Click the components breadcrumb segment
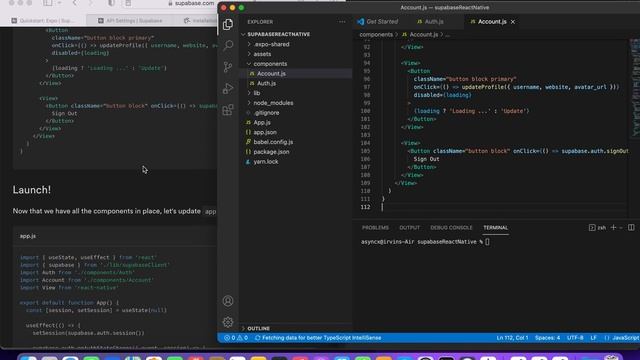Viewport: 640px width, 360px height. pyautogui.click(x=376, y=35)
